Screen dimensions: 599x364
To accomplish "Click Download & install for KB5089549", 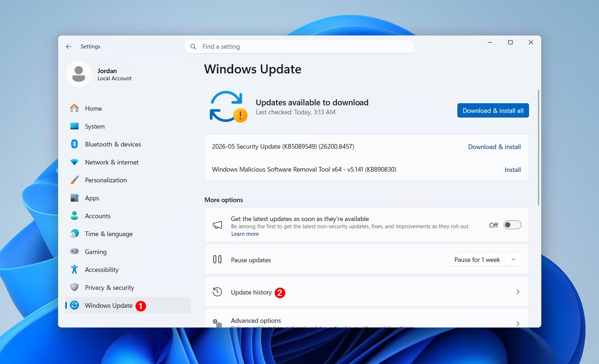I will click(494, 147).
